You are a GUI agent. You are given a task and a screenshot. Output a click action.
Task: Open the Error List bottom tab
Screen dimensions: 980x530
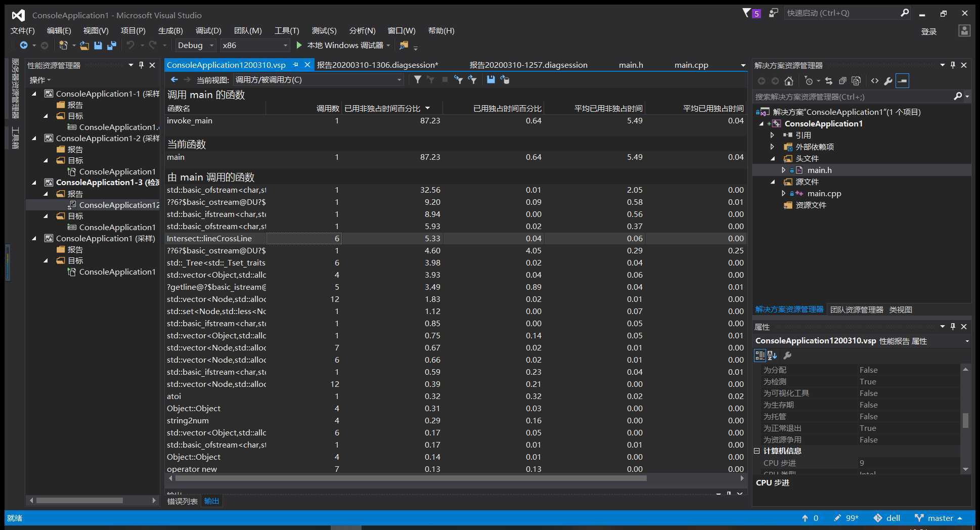(183, 501)
